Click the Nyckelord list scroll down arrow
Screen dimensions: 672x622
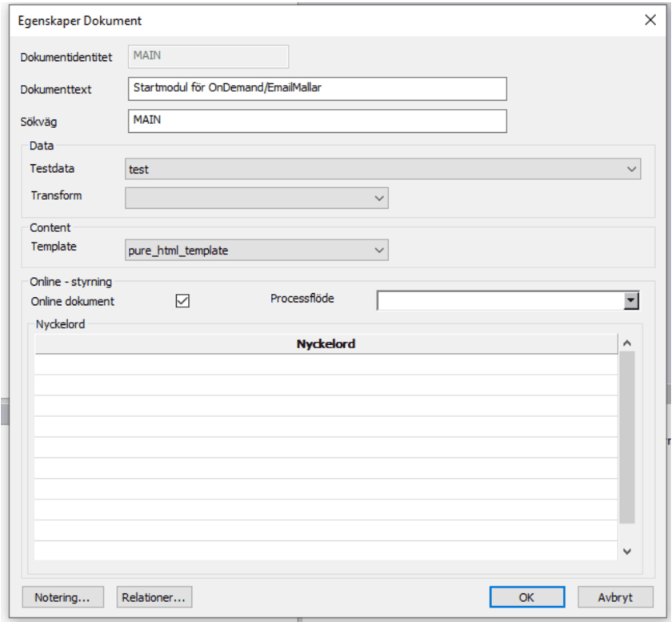627,552
